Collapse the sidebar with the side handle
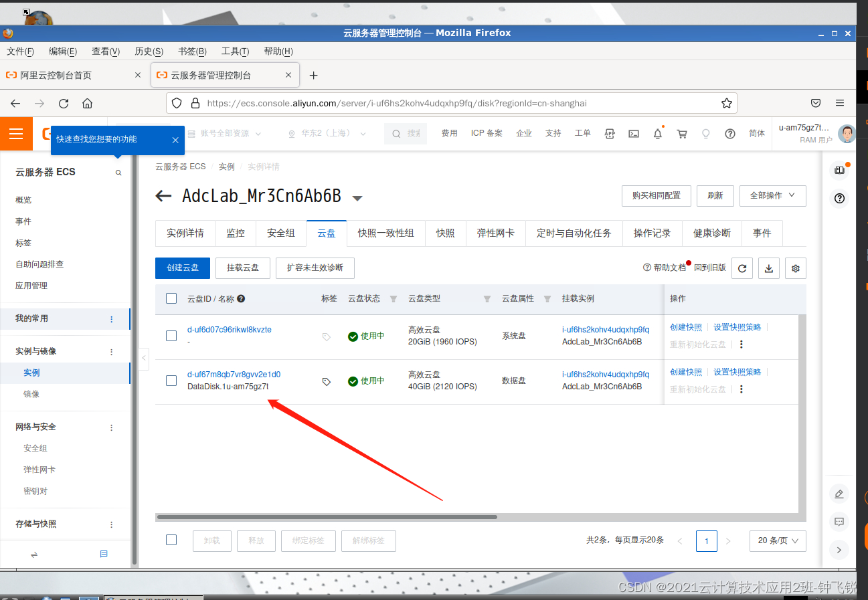This screenshot has width=868, height=600. 144,359
